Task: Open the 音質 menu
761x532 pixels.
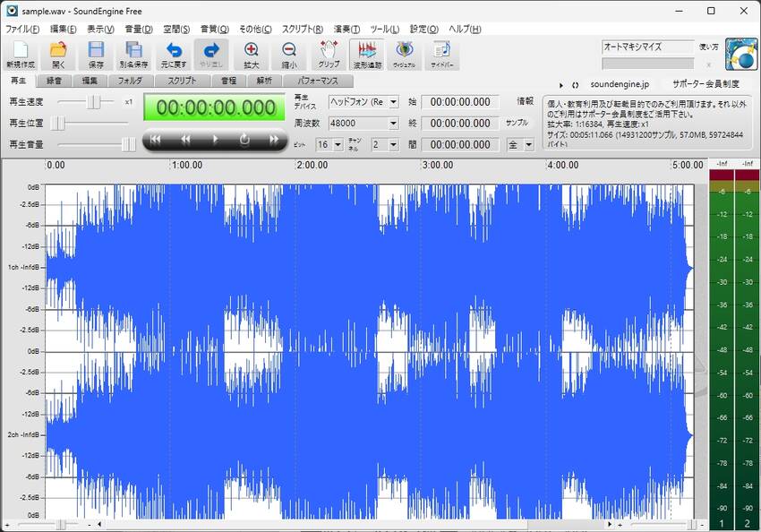Action: point(215,30)
